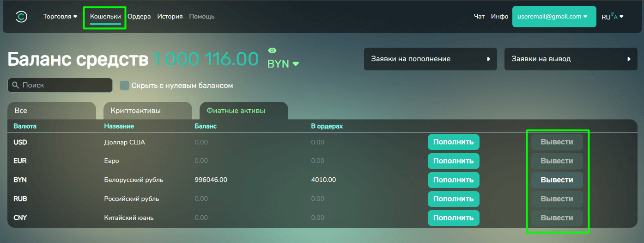Open the RU language selector

[x=612, y=17]
